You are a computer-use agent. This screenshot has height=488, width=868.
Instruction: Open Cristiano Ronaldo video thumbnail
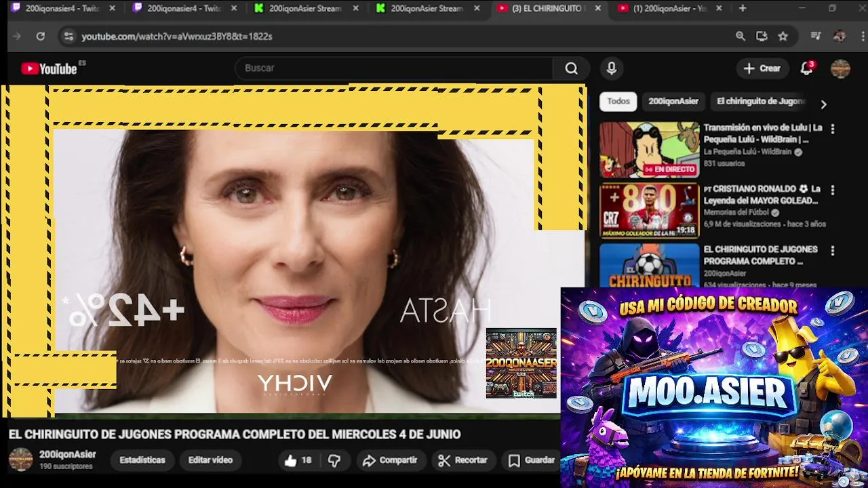(x=649, y=211)
